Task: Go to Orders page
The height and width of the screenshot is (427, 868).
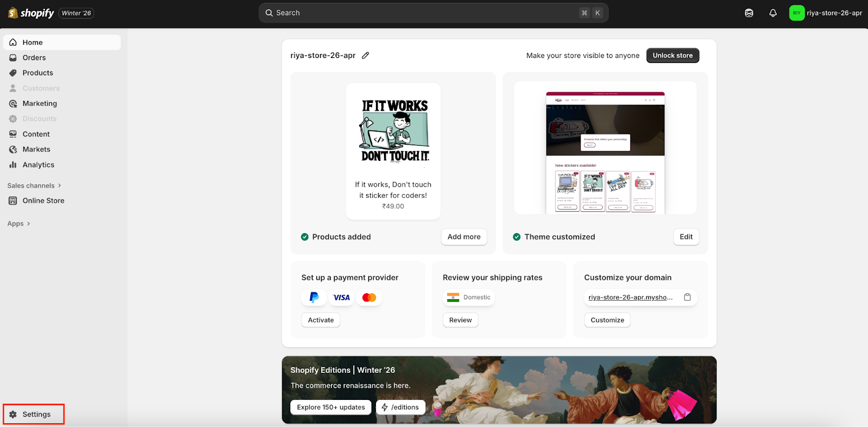Action: coord(62,57)
